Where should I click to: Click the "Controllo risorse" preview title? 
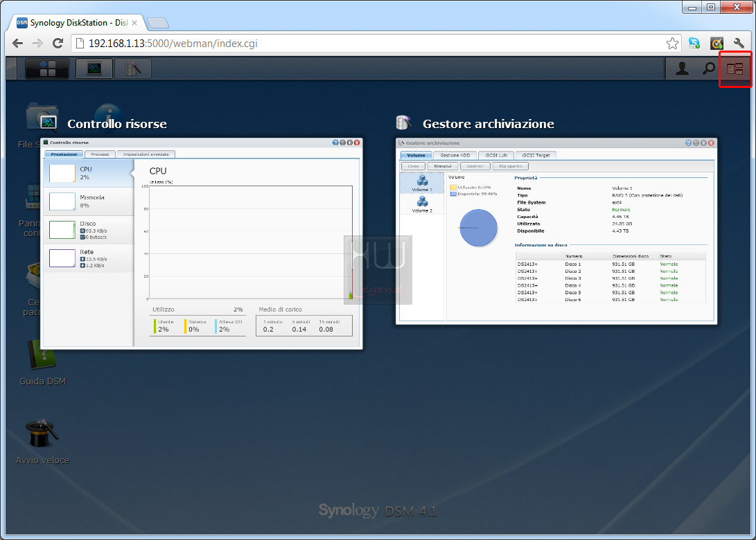click(x=117, y=124)
